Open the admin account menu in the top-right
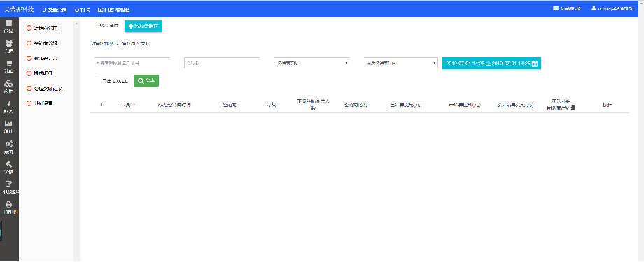The width and height of the screenshot is (644, 262). [x=612, y=8]
